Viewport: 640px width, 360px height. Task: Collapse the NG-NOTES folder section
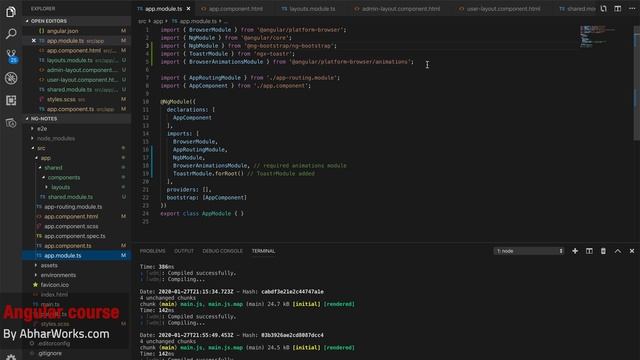pyautogui.click(x=78, y=119)
